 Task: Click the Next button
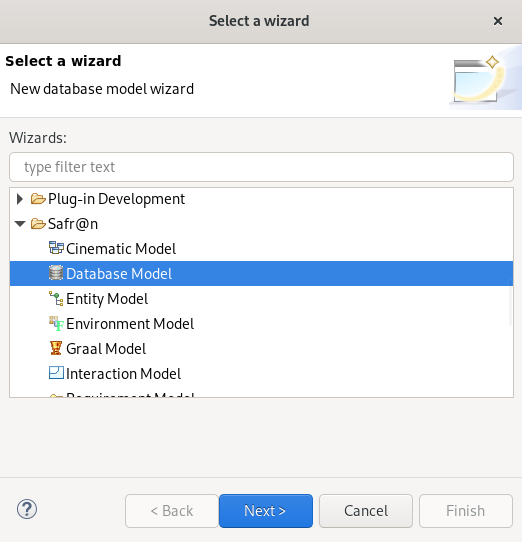(x=266, y=511)
